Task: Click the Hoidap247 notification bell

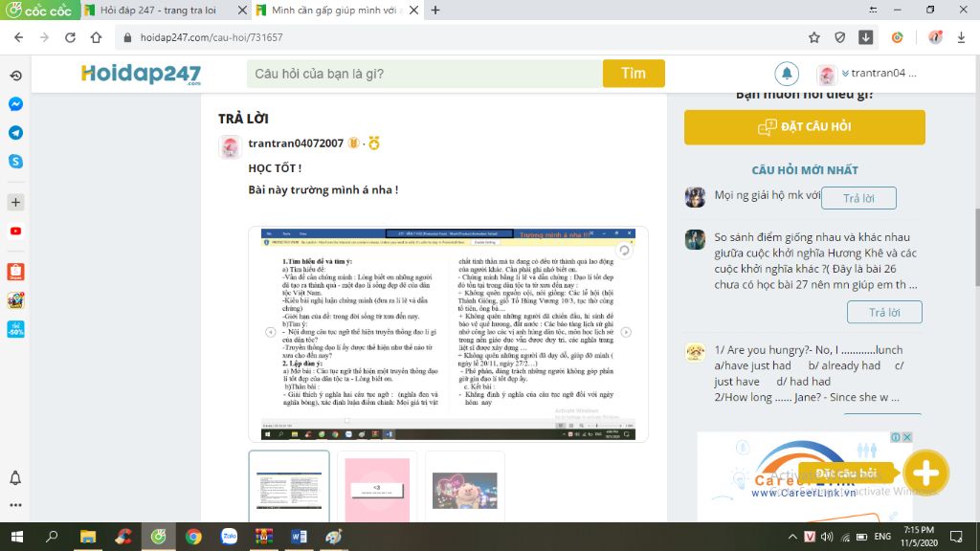Action: coord(787,74)
